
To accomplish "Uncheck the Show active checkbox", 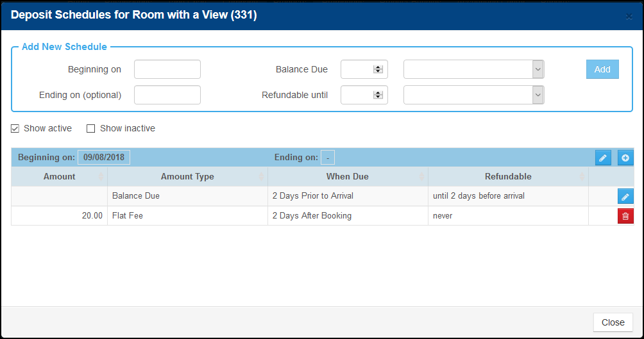I will (15, 128).
